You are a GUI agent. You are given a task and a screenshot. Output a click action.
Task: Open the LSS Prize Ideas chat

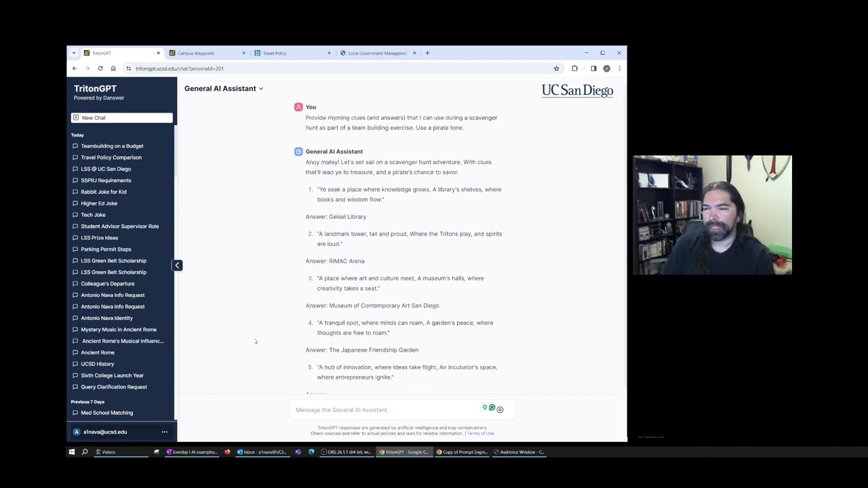click(100, 238)
